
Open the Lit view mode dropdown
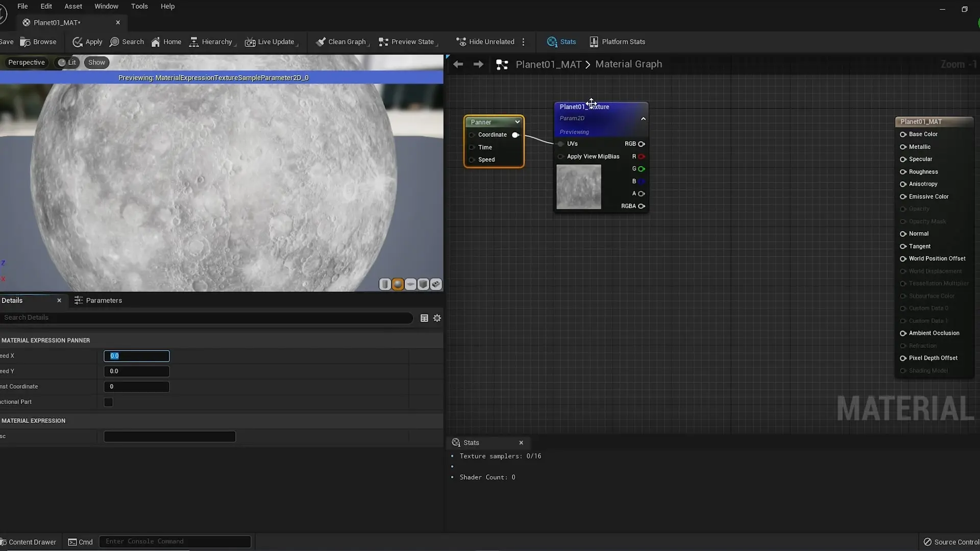coord(67,62)
